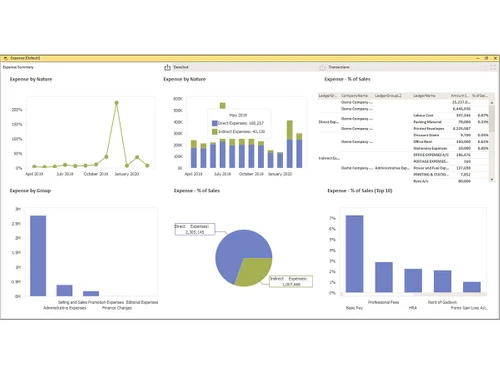Click the % of Sales column header
Screen dimensions: 500x375
click(x=479, y=96)
